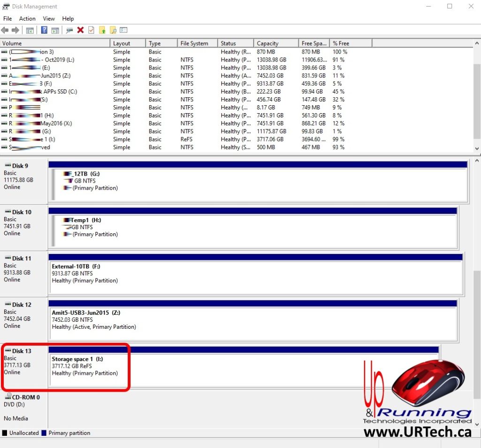
Task: Toggle the Show/Hide Console Tree icon
Action: click(31, 30)
